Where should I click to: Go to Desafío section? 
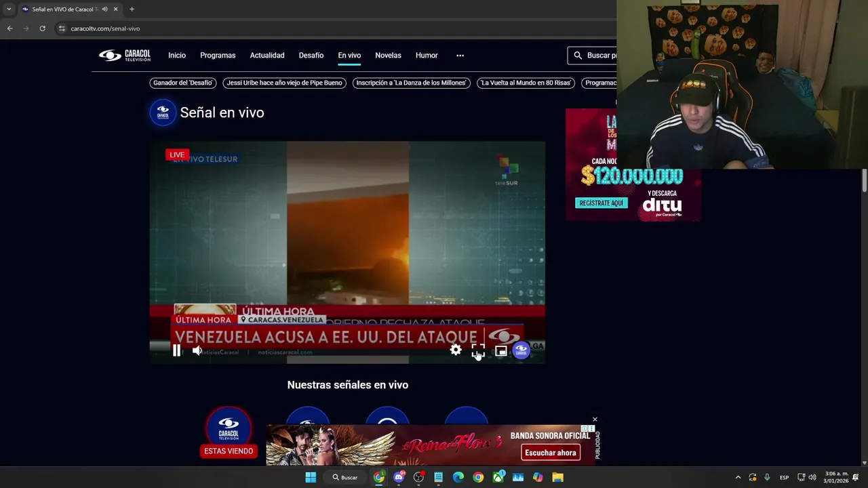coord(311,56)
